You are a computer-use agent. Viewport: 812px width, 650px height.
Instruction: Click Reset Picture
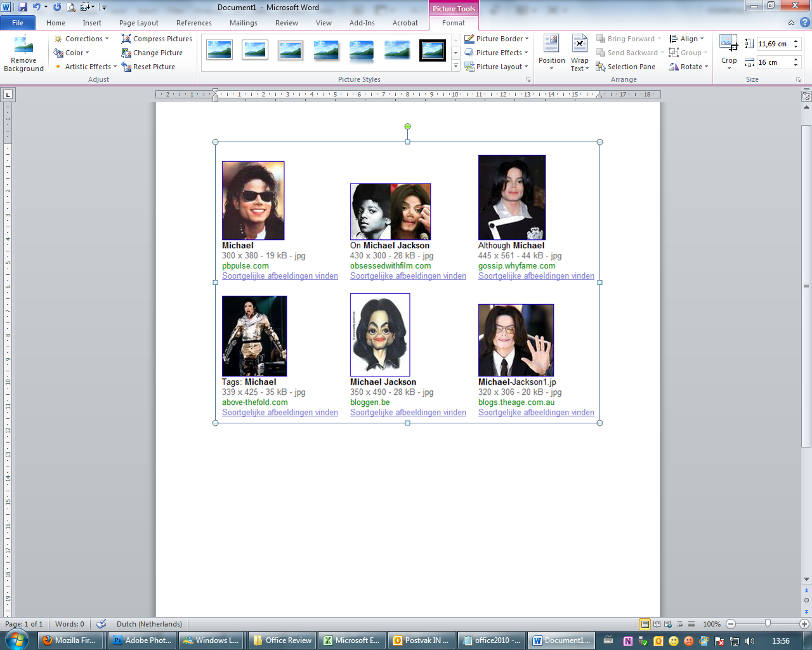pos(148,67)
